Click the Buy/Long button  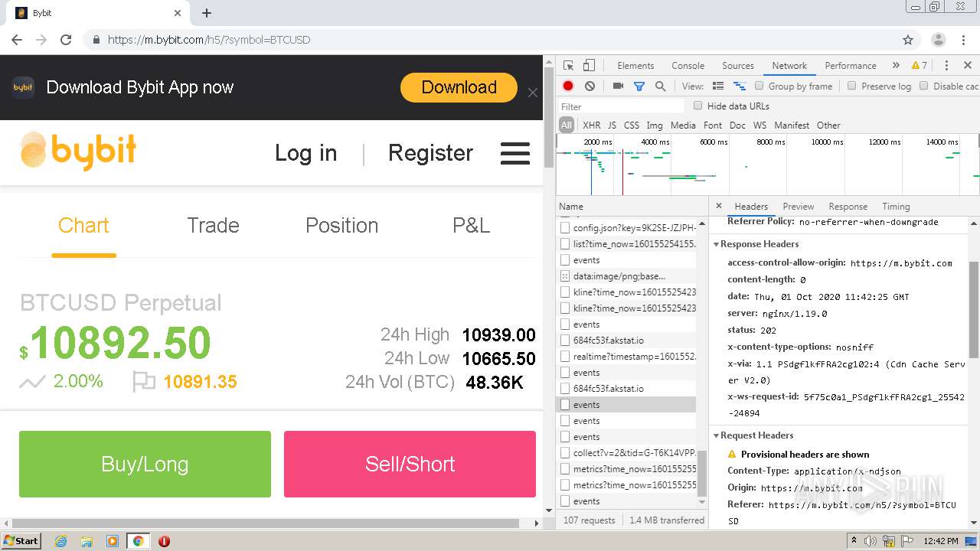pyautogui.click(x=145, y=464)
